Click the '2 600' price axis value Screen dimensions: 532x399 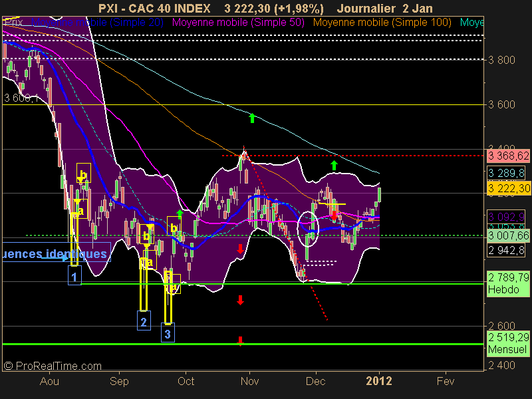click(x=501, y=326)
